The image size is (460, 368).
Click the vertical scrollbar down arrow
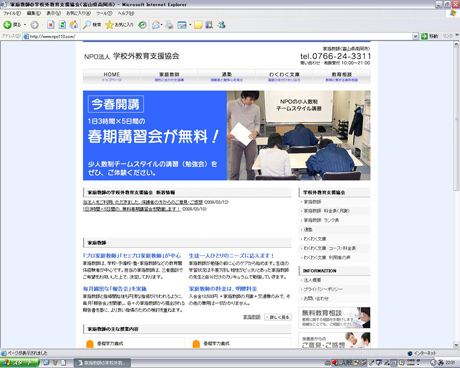(456, 345)
